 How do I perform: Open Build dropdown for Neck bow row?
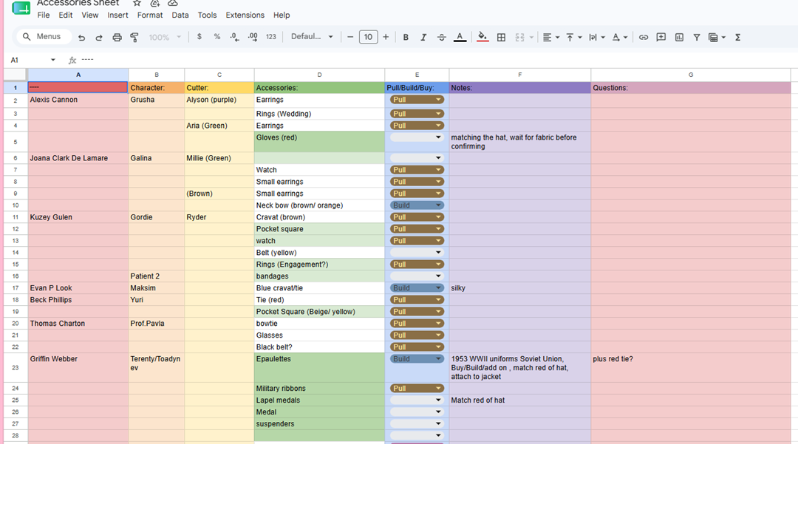(x=417, y=205)
